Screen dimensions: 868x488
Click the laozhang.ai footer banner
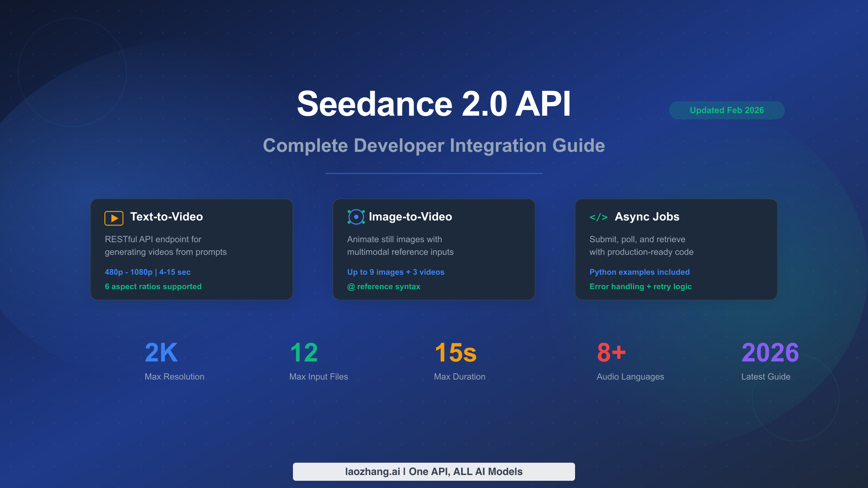click(x=434, y=471)
